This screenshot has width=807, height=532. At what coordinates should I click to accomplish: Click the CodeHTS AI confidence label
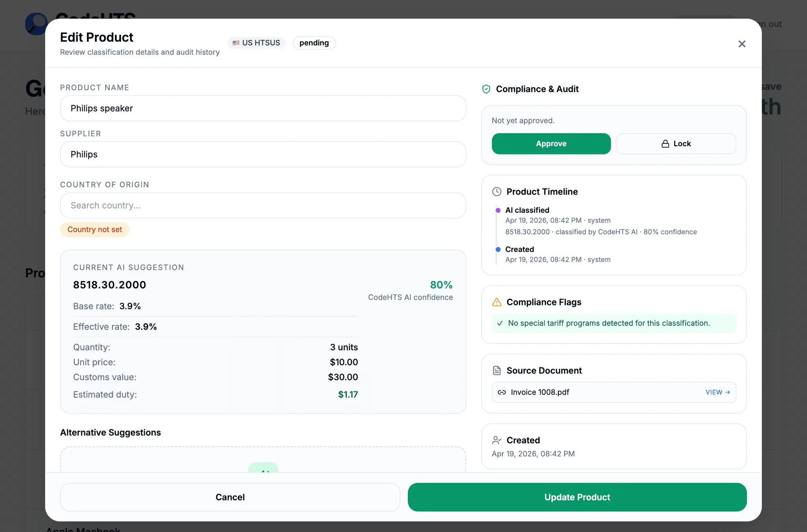410,298
